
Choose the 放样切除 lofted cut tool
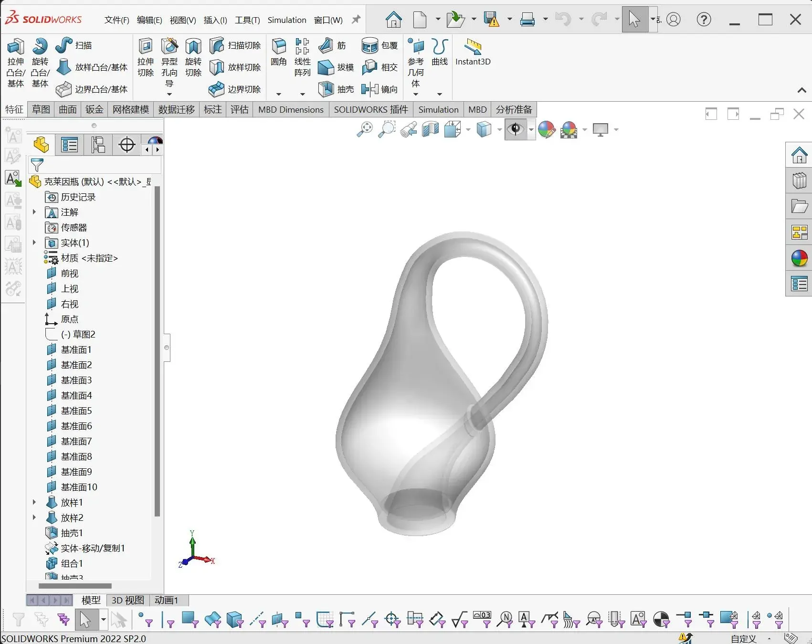pyautogui.click(x=235, y=67)
